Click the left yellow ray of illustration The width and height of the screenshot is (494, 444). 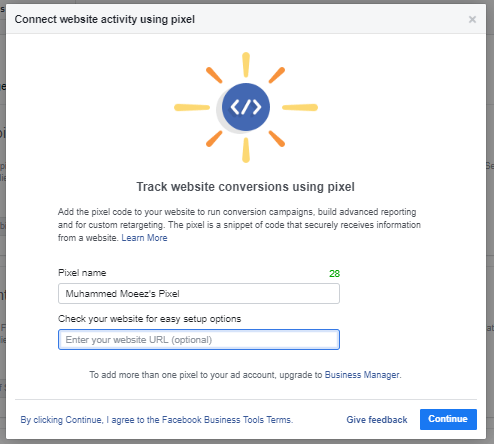click(x=192, y=107)
